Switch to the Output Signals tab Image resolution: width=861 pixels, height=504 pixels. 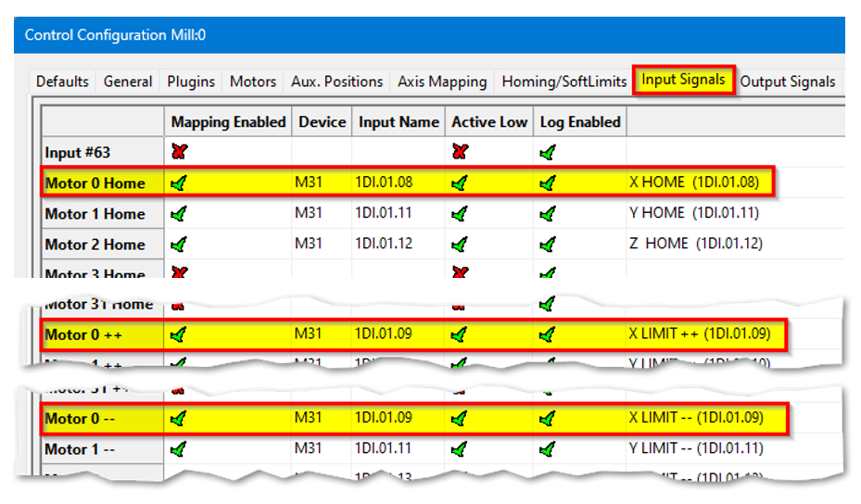tap(788, 82)
